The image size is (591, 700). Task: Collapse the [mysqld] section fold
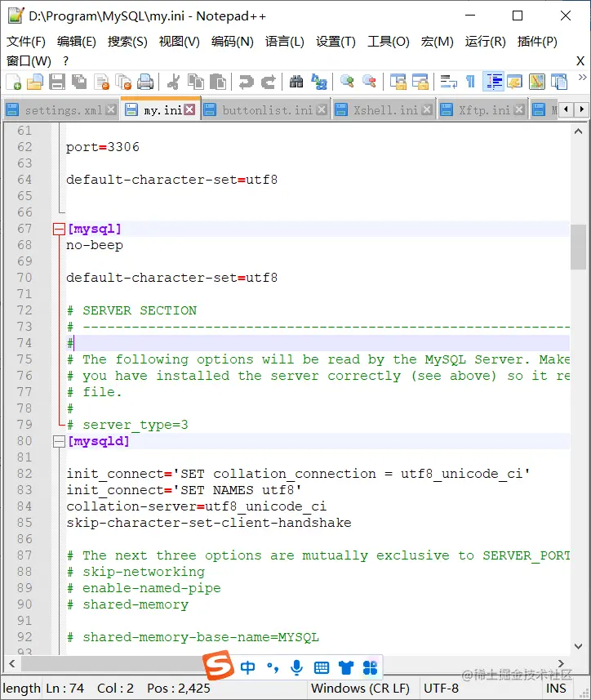click(x=59, y=442)
